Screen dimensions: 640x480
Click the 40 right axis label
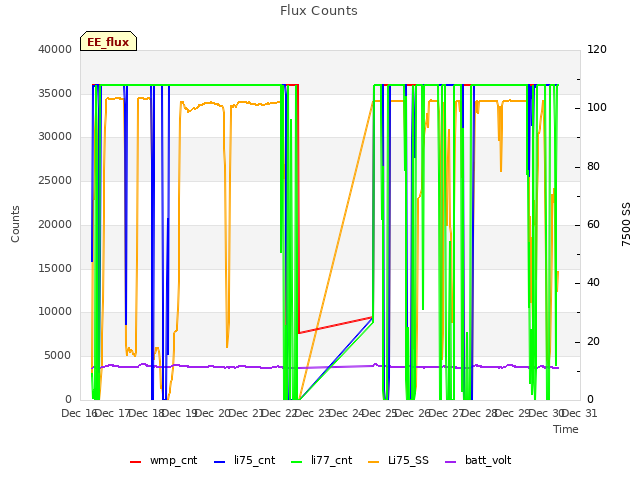click(593, 283)
